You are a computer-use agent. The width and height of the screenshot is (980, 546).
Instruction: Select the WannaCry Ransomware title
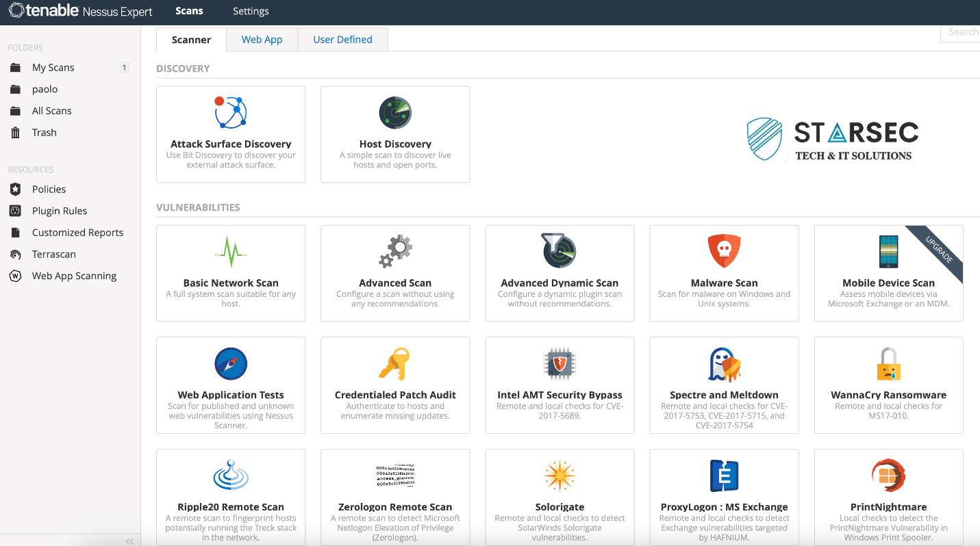tap(888, 395)
